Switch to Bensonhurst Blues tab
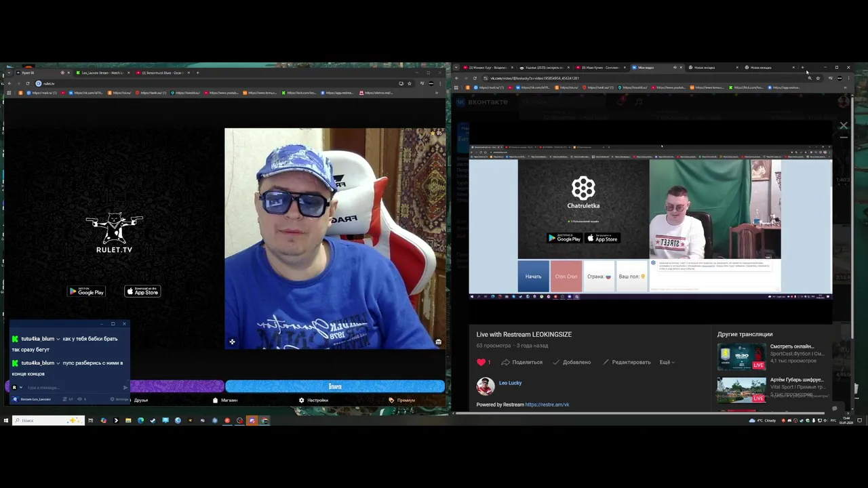The height and width of the screenshot is (488, 868). tap(161, 73)
